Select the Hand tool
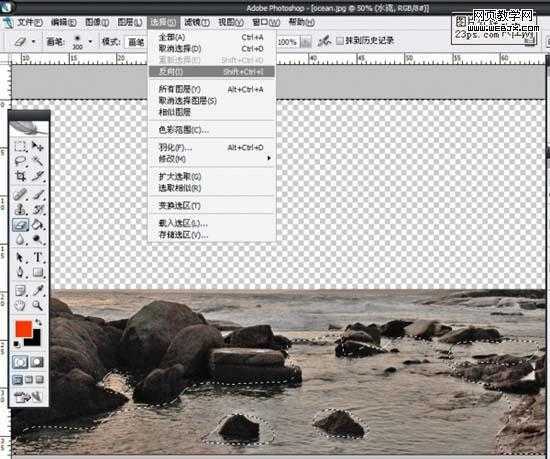The height and width of the screenshot is (459, 550). point(20,305)
